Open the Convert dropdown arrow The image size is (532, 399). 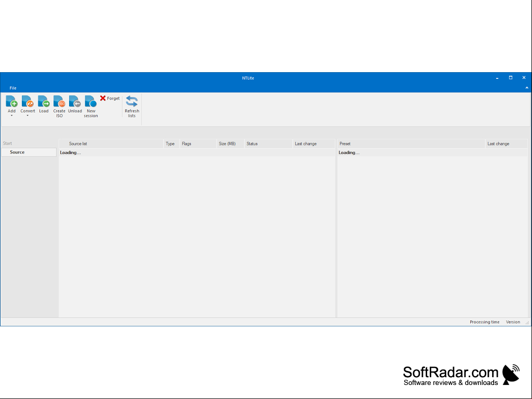(x=28, y=116)
